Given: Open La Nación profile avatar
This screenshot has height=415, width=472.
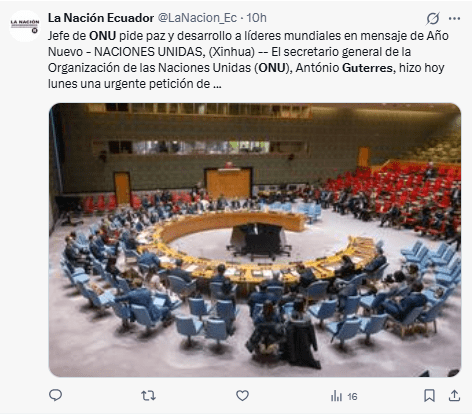Looking at the screenshot, I should pos(25,26).
